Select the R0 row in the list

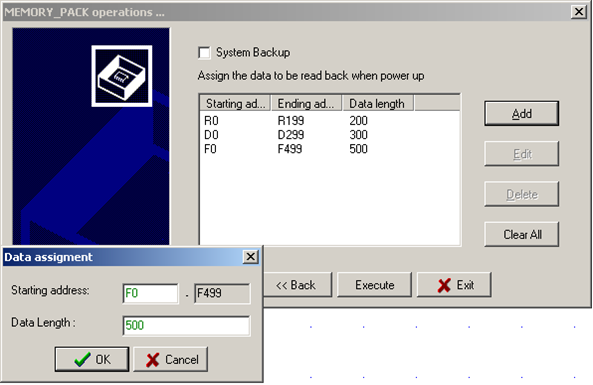coord(329,121)
